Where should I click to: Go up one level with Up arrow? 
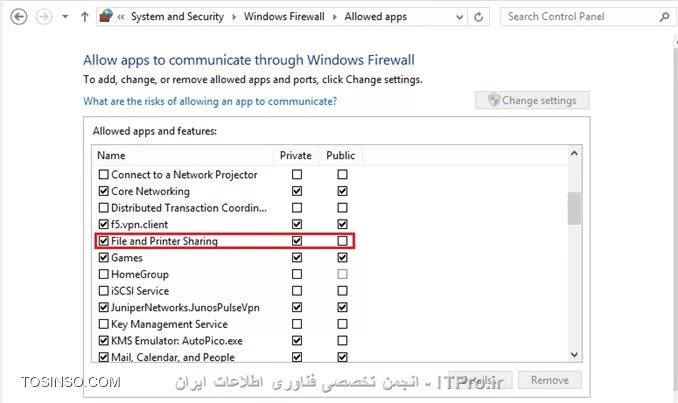(85, 17)
